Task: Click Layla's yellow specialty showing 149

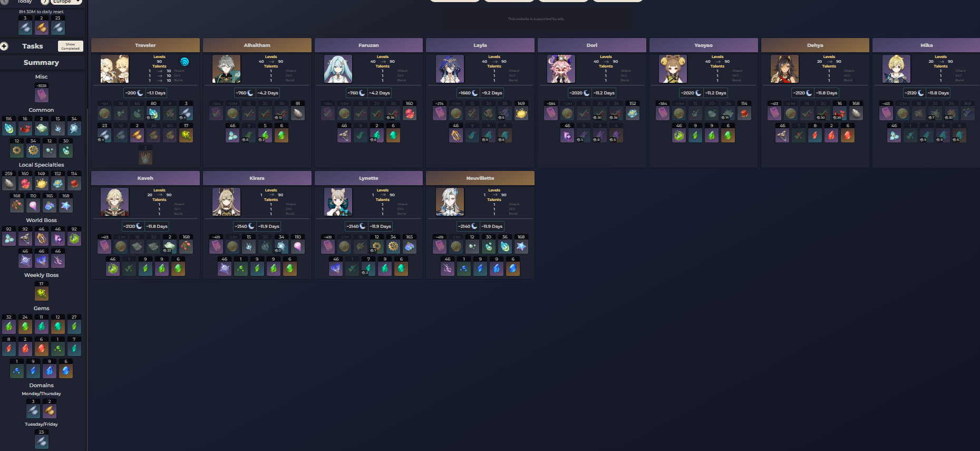Action: tap(521, 111)
